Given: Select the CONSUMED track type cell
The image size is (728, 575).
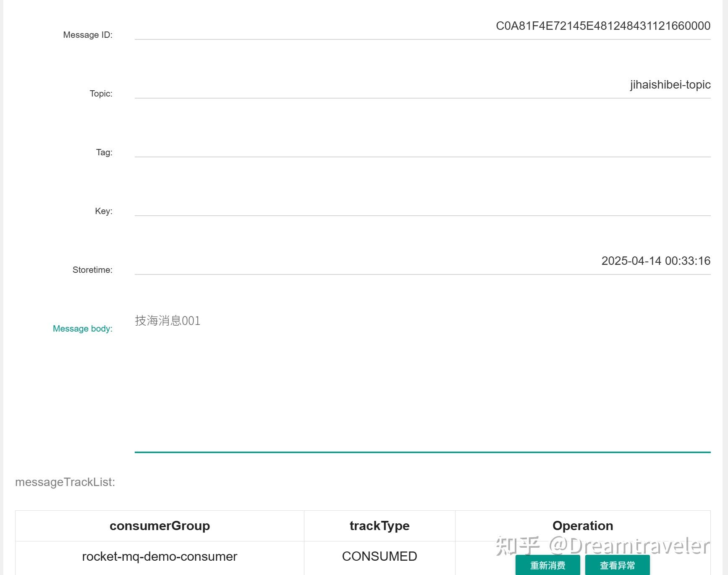Looking at the screenshot, I should [380, 556].
